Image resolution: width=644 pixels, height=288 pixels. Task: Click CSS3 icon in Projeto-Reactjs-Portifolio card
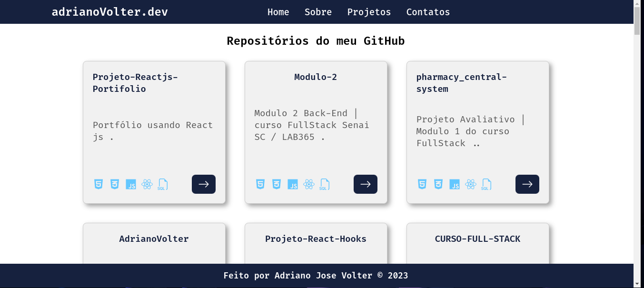click(x=114, y=184)
